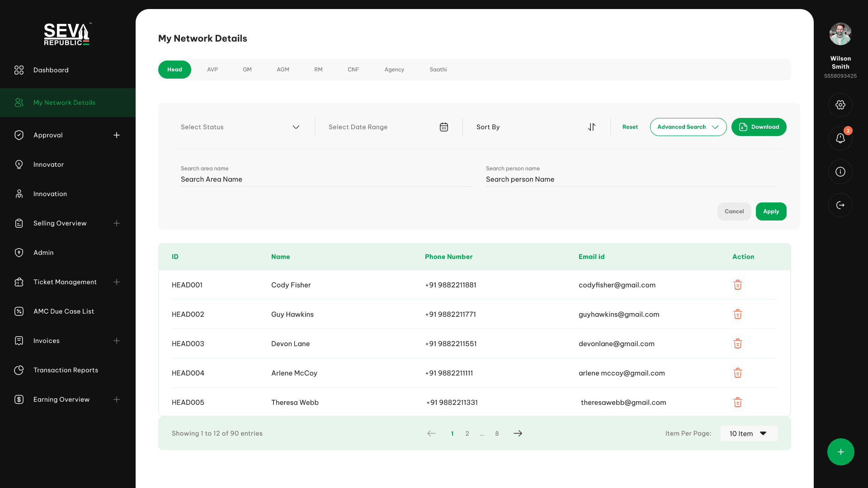868x488 pixels.
Task: Open the Select Status dropdown
Action: pos(240,127)
